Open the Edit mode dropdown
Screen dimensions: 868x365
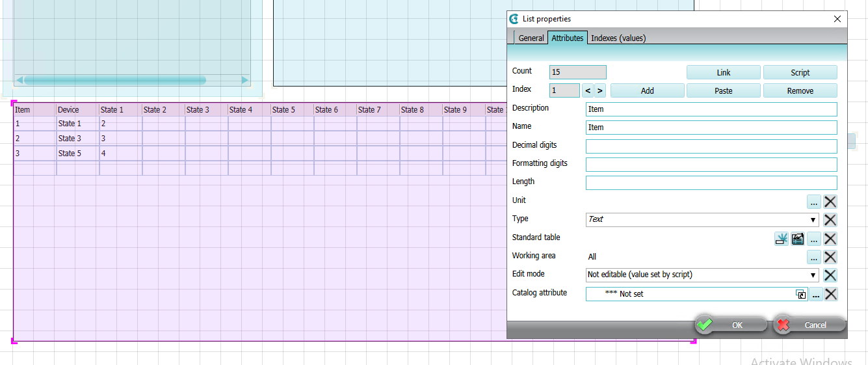click(x=813, y=275)
